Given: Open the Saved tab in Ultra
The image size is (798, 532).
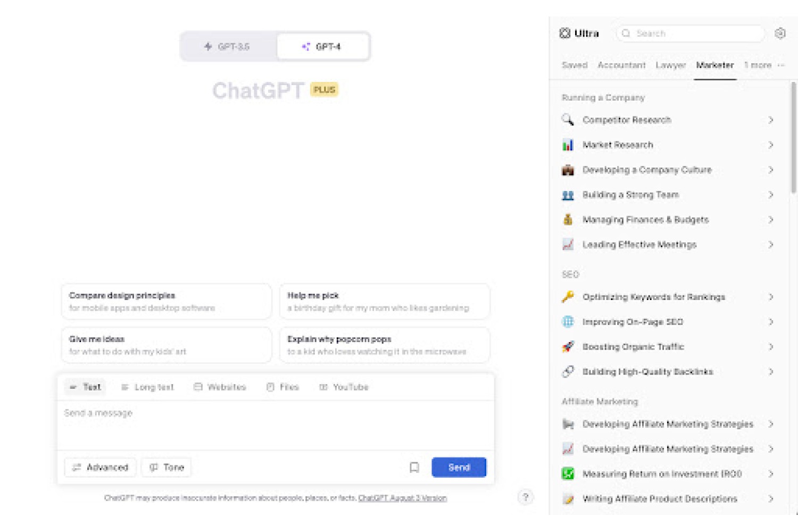Looking at the screenshot, I should [x=575, y=65].
